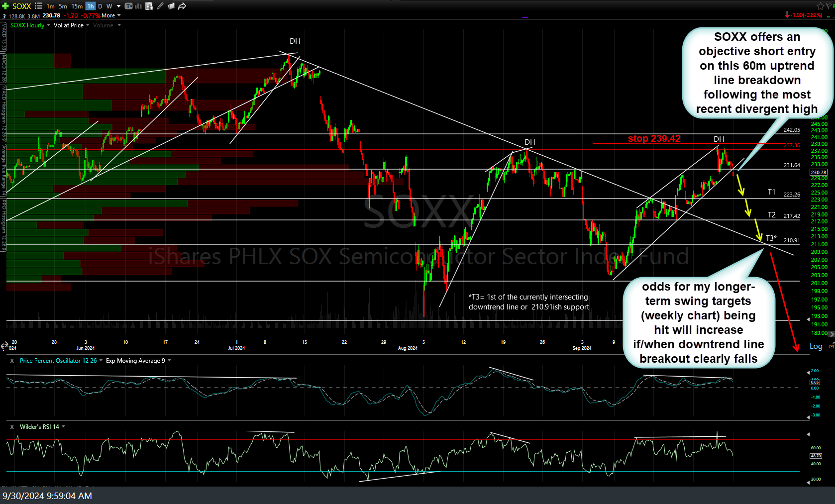Expand the timeframe dropdown arrow after W
This screenshot has height=504, width=835.
pyautogui.click(x=118, y=6)
